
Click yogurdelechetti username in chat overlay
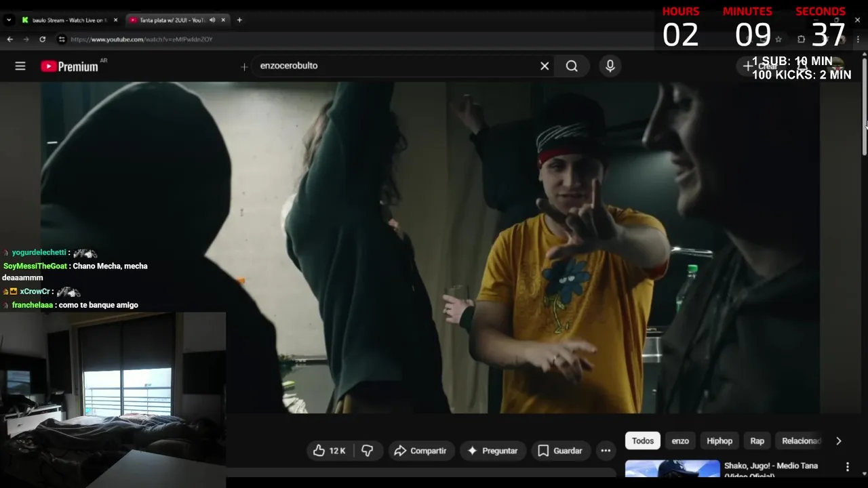click(39, 252)
